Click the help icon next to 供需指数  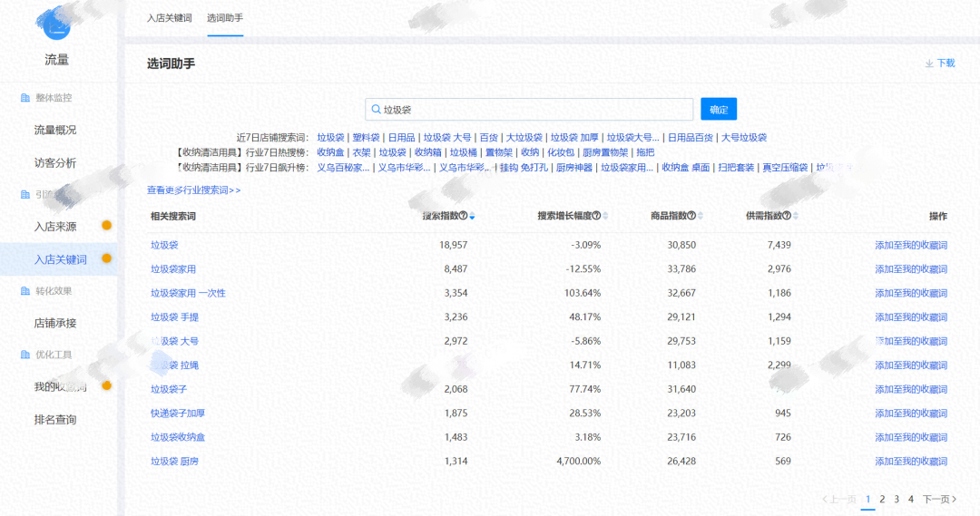pyautogui.click(x=787, y=216)
